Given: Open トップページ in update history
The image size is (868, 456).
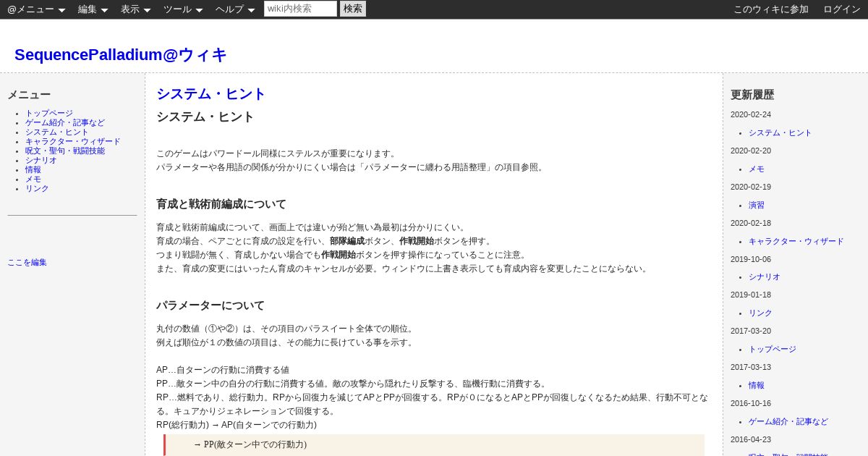Looking at the screenshot, I should [773, 350].
